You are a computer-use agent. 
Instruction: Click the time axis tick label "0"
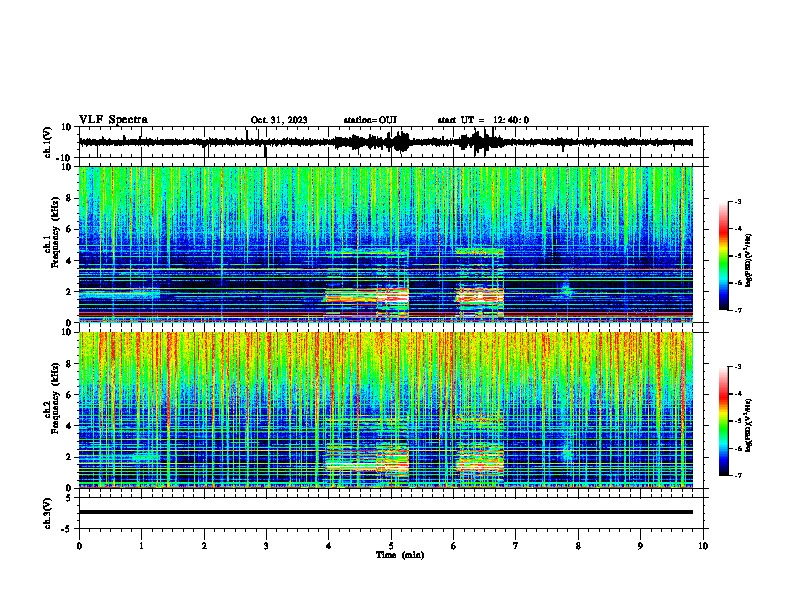click(x=79, y=546)
